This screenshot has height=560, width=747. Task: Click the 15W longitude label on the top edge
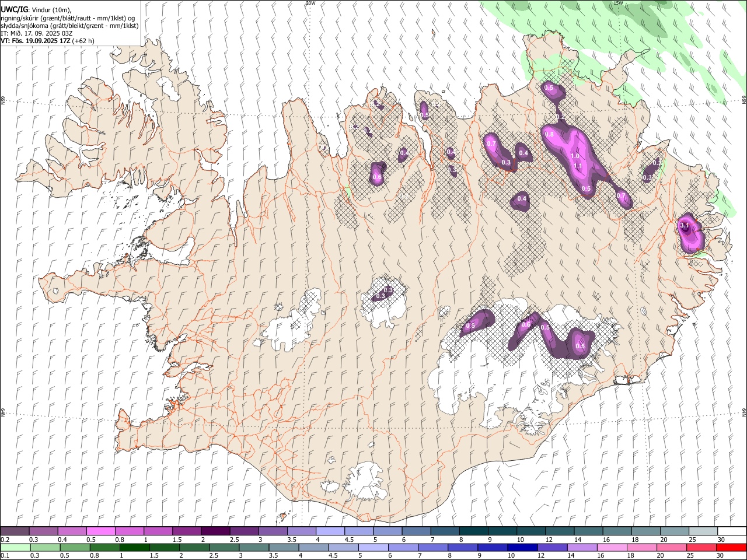point(619,3)
